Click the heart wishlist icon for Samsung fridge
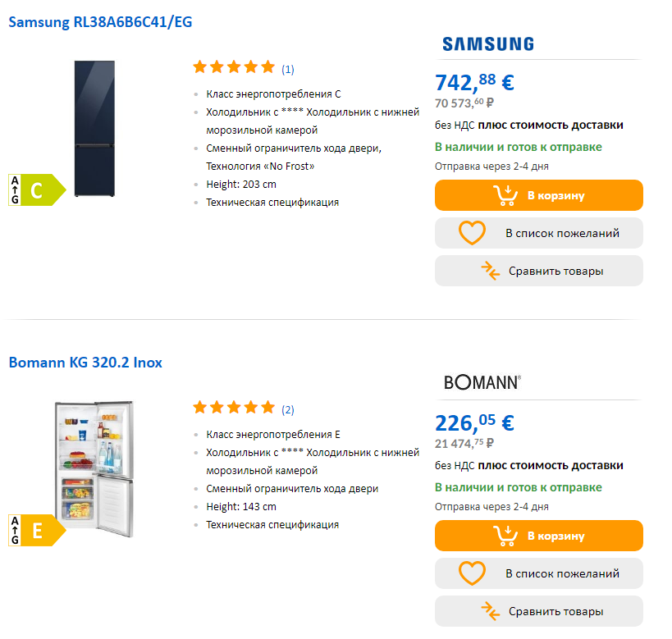 click(472, 233)
